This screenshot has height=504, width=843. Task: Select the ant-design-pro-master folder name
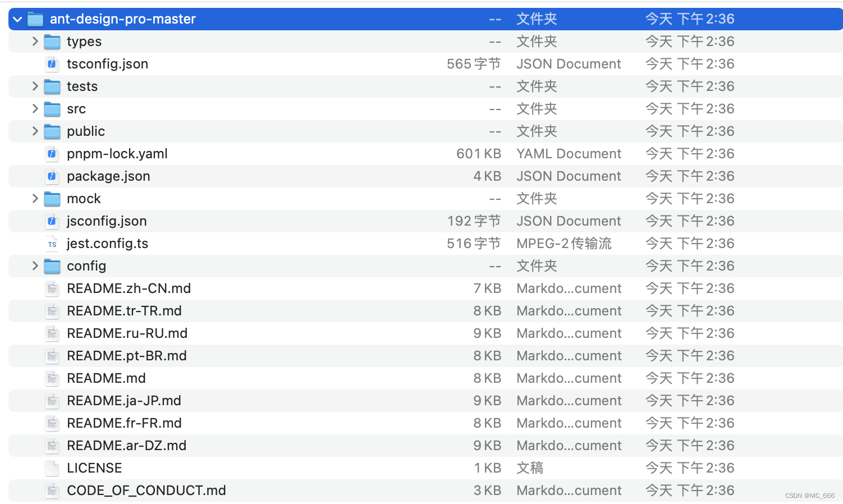point(123,19)
